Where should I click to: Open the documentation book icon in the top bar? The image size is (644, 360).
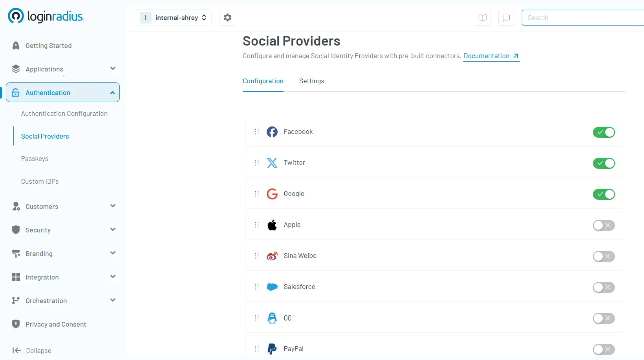click(x=482, y=17)
